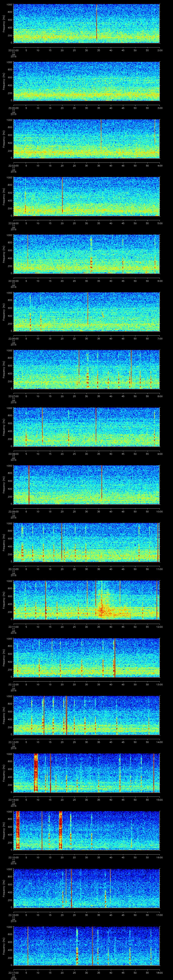
Task: Select the spectrogram panel starting at 22:15:00
Action: [x=87, y=831]
